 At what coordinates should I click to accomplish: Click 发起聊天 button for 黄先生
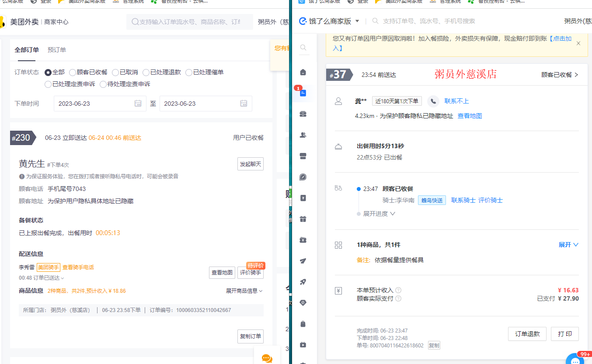(x=251, y=164)
